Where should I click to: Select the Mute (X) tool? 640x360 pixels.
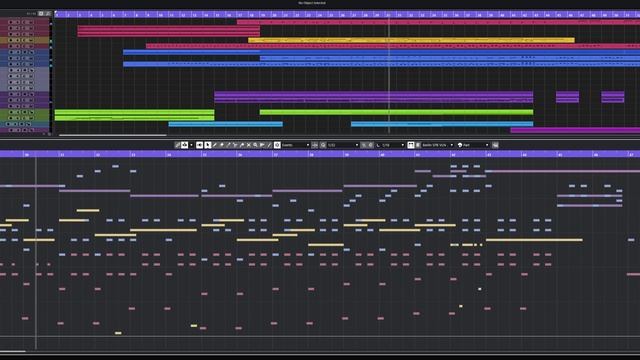249,145
